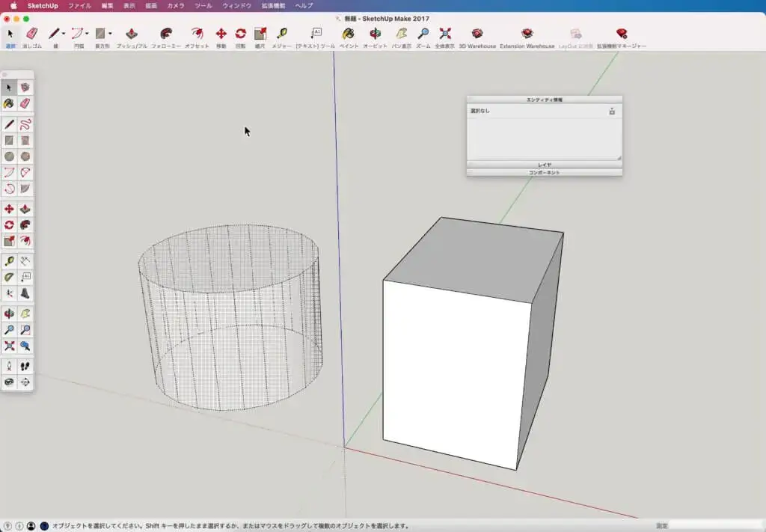
Task: Choose the Pie tool in the left palette
Action: (x=25, y=189)
